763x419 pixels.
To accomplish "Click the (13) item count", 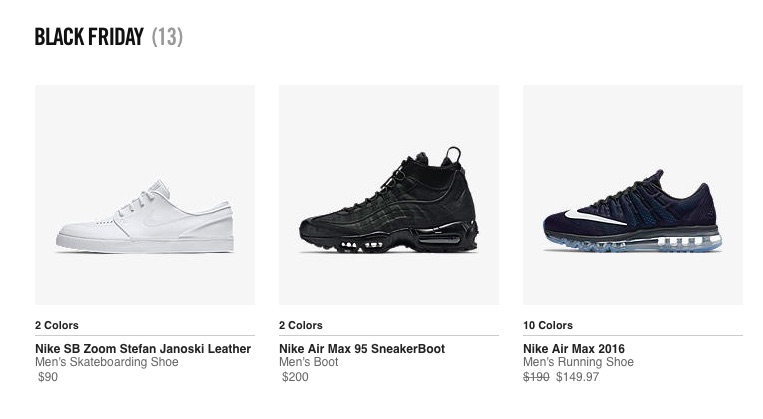I will point(167,38).
